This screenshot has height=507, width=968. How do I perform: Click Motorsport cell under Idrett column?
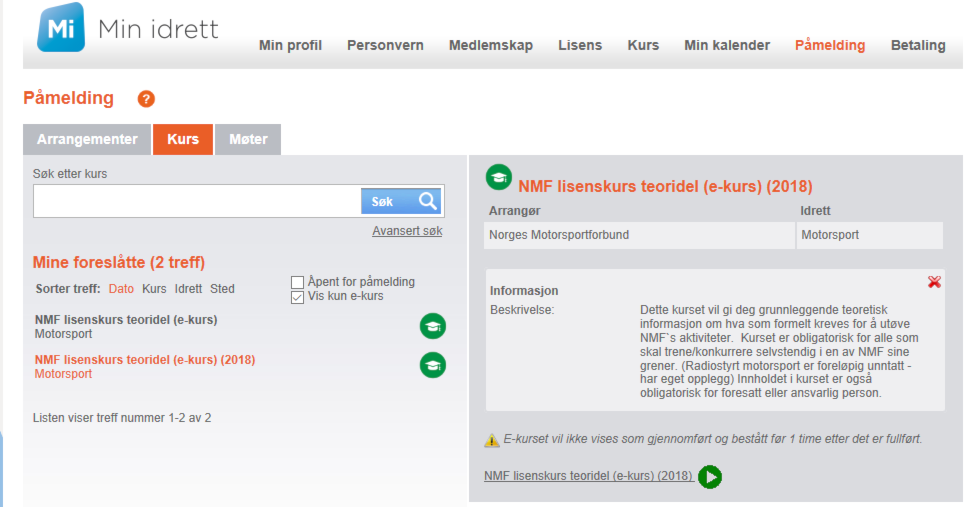tap(870, 235)
